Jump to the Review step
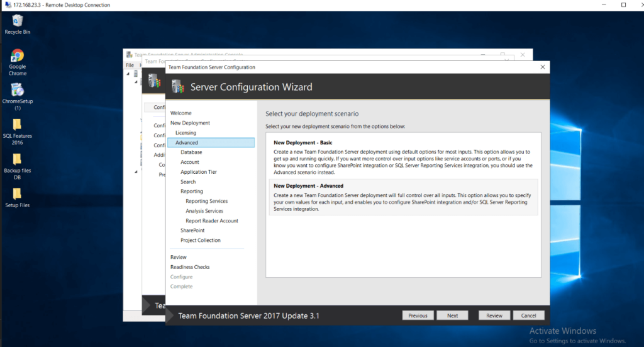This screenshot has width=644, height=347. [178, 257]
